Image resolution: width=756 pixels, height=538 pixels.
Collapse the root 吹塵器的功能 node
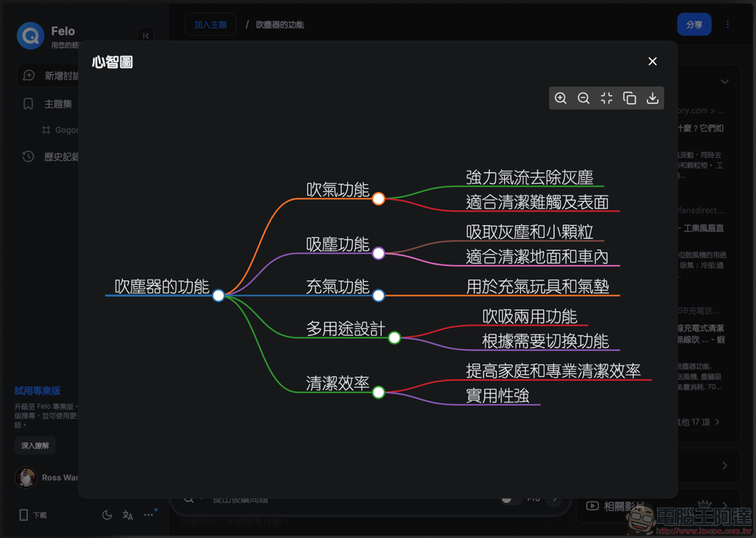point(218,295)
